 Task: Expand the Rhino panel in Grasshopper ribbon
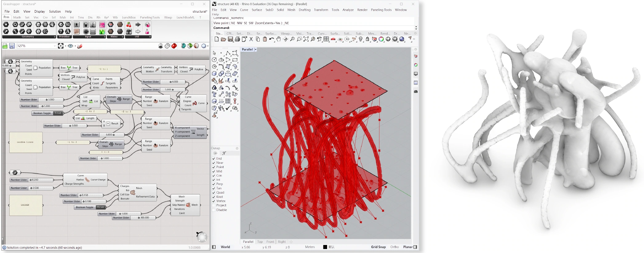click(x=122, y=37)
